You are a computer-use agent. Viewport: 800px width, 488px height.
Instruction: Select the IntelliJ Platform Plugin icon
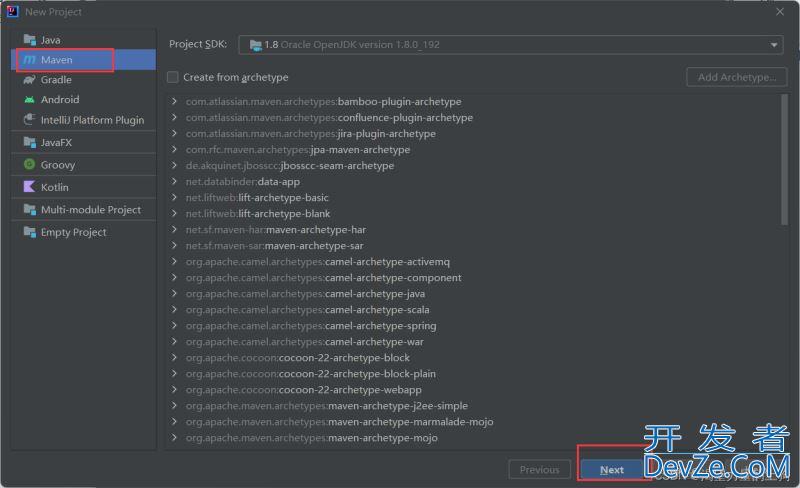coord(29,120)
